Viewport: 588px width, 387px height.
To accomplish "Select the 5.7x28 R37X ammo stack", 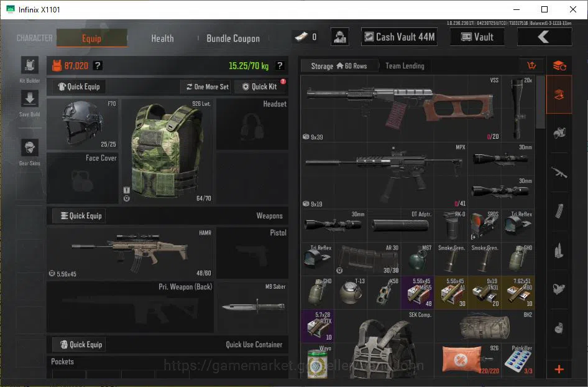I will (317, 325).
